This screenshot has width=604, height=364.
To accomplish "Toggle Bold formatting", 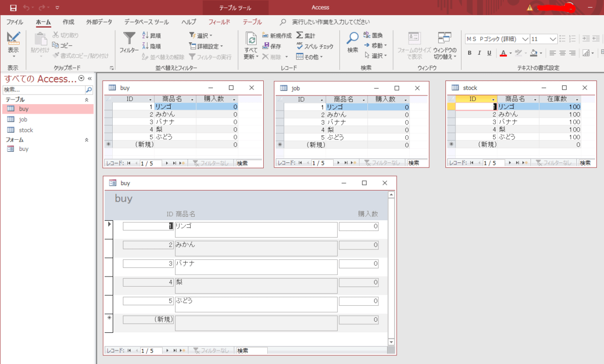I will 470,53.
